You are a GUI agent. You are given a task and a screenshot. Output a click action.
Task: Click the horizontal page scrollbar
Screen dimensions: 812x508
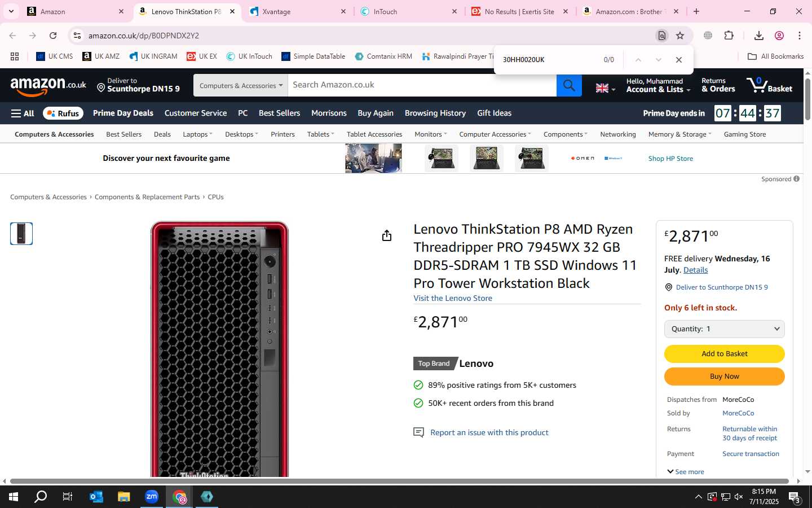400,481
